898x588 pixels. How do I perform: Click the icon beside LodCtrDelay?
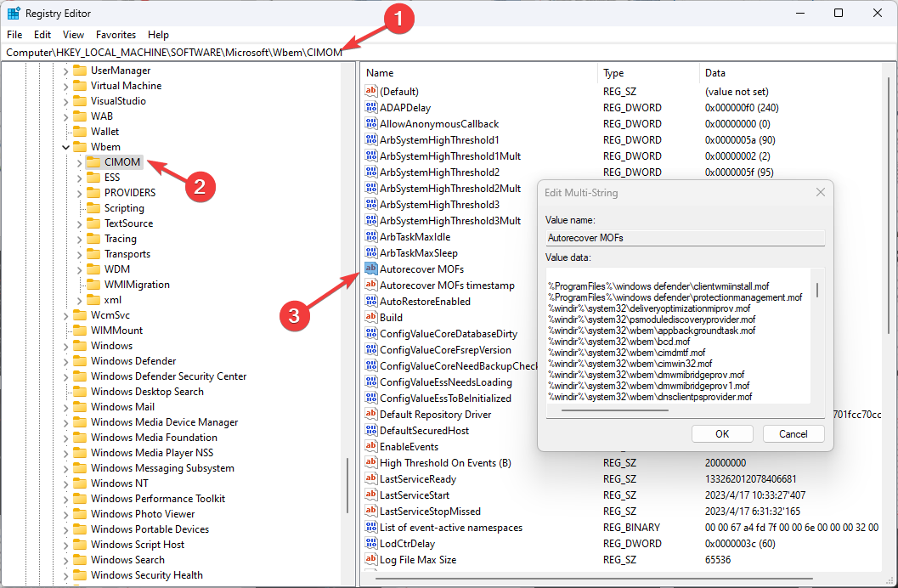[371, 543]
